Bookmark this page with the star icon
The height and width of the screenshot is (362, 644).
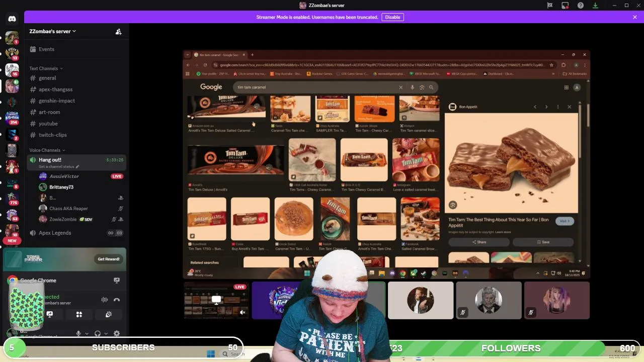551,65
